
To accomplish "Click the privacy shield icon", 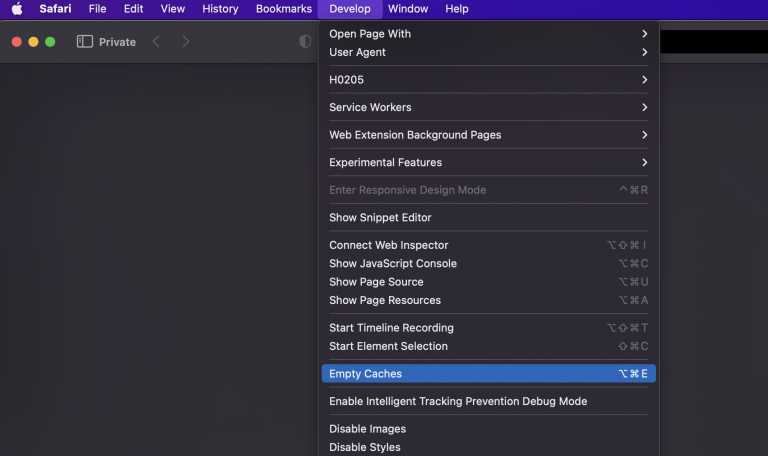I will [x=305, y=42].
